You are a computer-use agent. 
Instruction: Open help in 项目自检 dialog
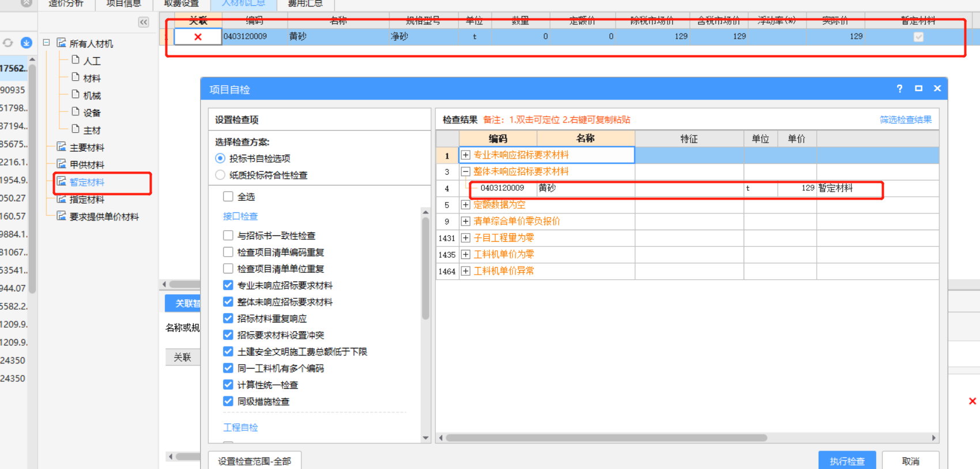899,88
